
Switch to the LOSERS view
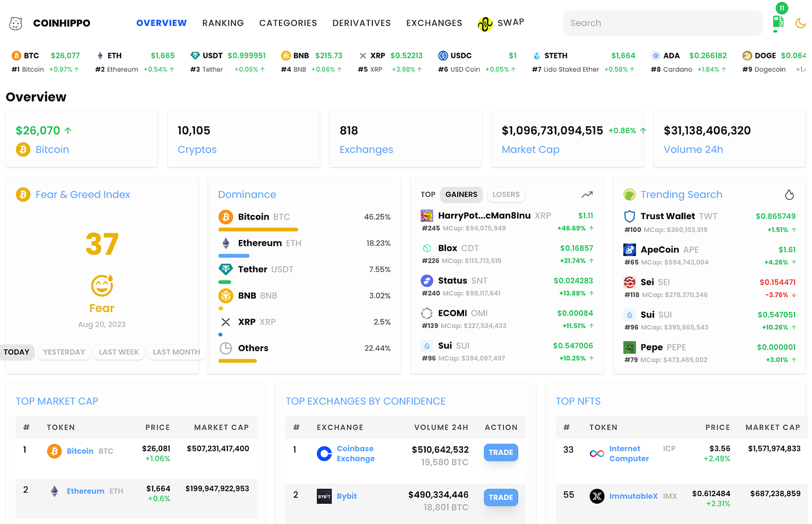(506, 195)
